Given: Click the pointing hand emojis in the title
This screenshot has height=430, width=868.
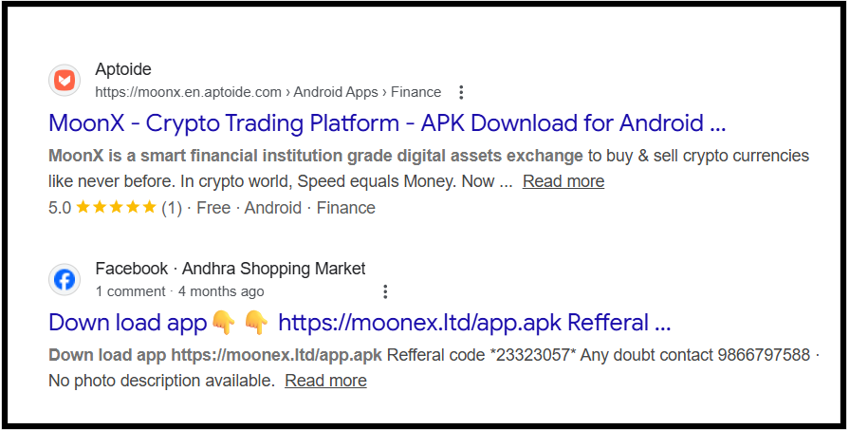Looking at the screenshot, I should tap(237, 323).
